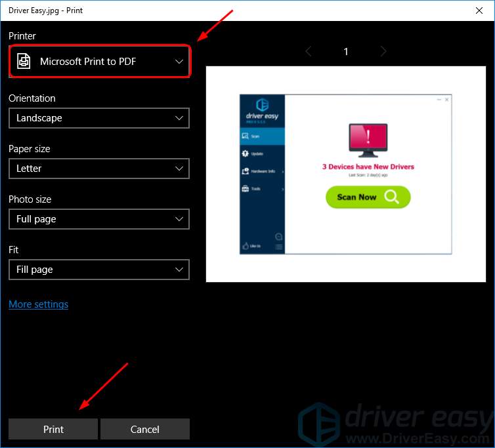Click the Cancel button
The width and height of the screenshot is (495, 448).
point(145,429)
